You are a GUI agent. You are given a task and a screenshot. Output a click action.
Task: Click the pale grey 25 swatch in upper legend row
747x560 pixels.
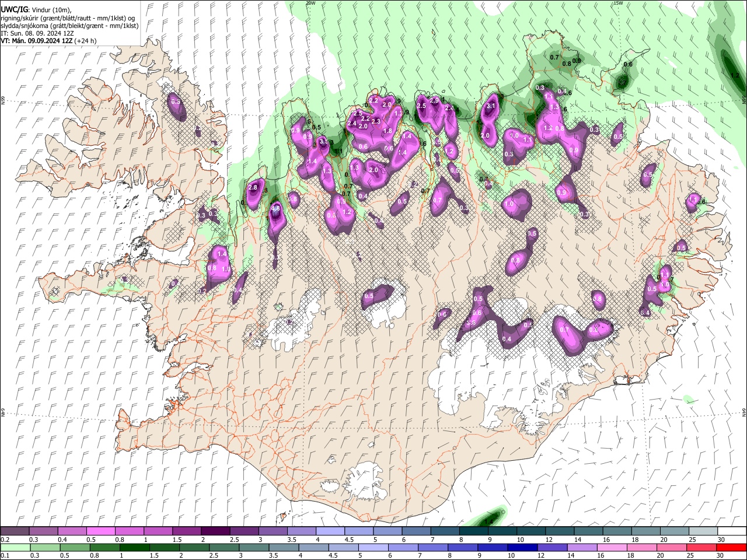[703, 531]
